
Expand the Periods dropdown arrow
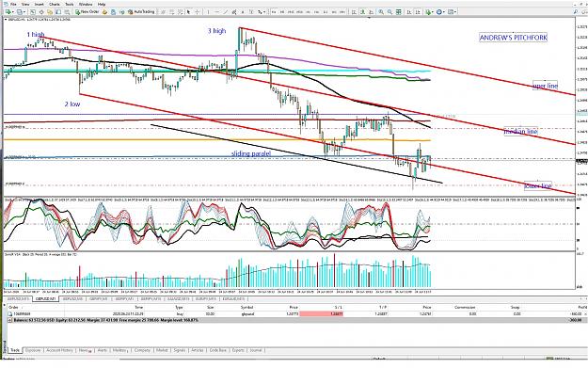pyautogui.click(x=444, y=12)
